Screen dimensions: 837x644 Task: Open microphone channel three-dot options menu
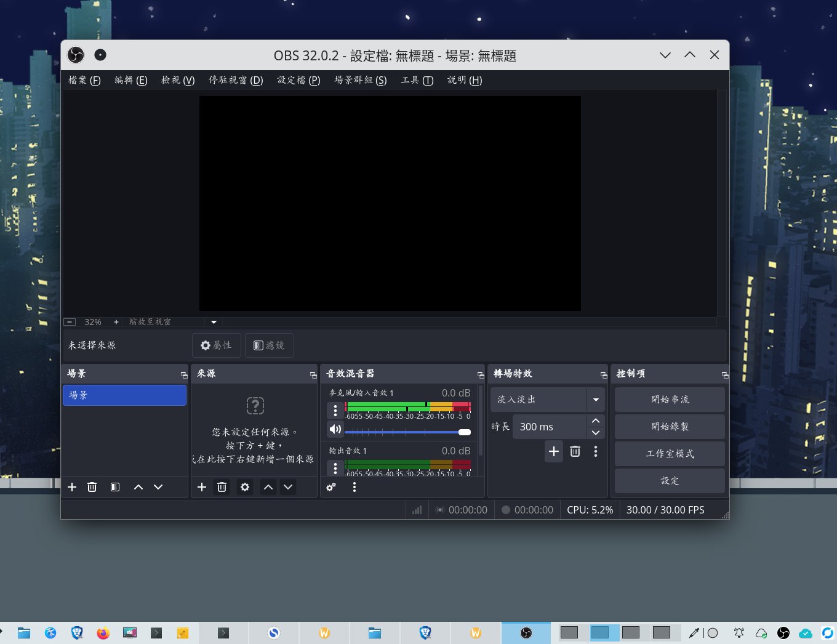click(x=335, y=411)
